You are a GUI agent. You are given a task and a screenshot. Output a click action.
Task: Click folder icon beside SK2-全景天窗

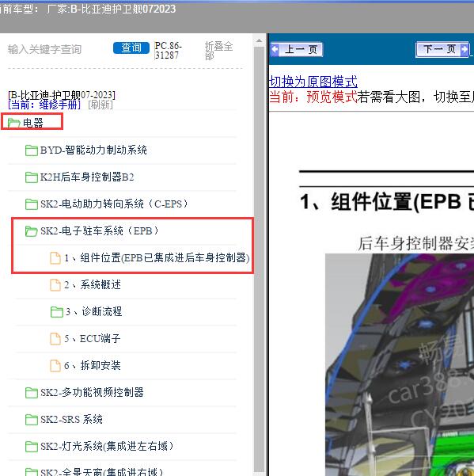(31, 472)
